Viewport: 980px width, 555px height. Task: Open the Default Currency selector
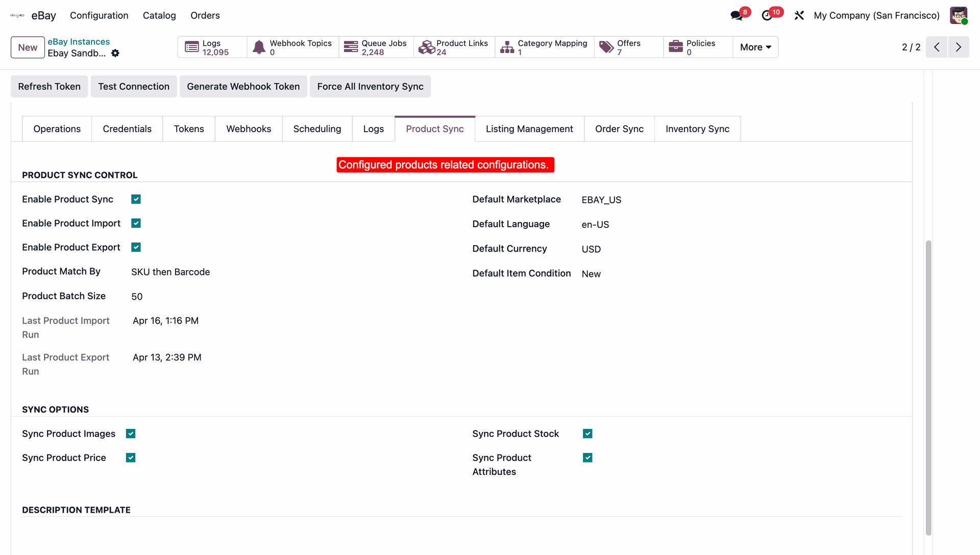591,249
